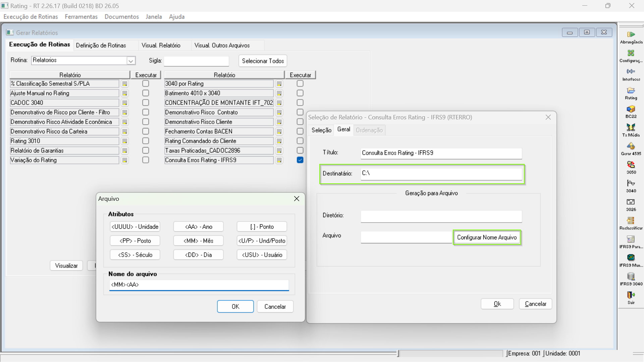The image size is (644, 362).
Task: Switch to the Seleção tab
Action: [x=321, y=130]
